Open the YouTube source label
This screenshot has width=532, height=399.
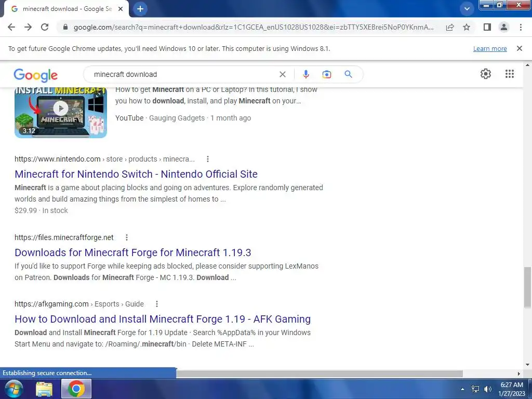[129, 118]
